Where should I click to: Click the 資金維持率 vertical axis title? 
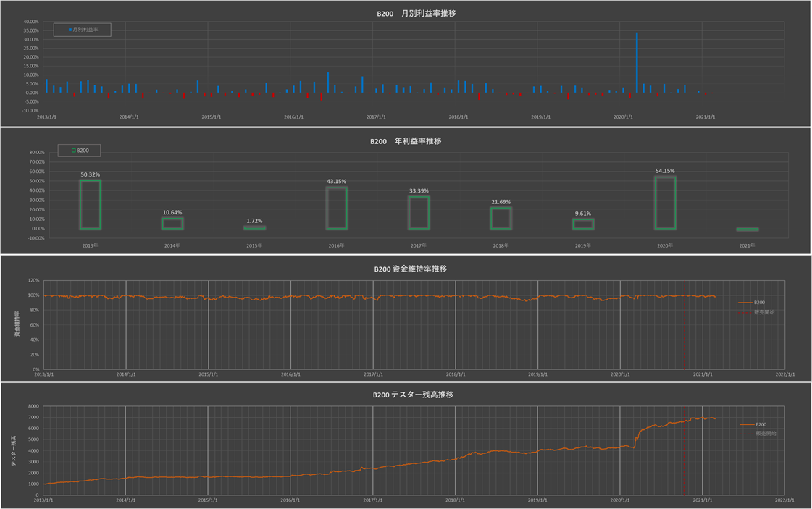click(x=17, y=324)
